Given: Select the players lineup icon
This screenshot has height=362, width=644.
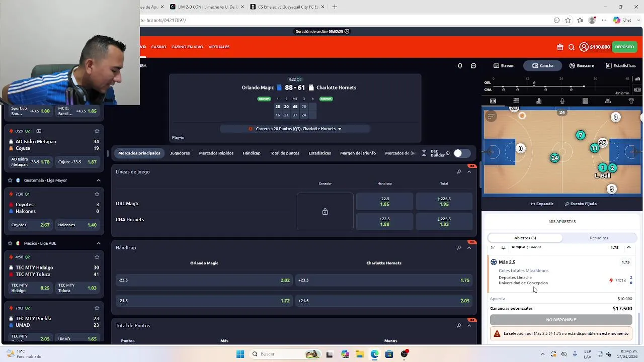Looking at the screenshot, I should coord(608,101).
